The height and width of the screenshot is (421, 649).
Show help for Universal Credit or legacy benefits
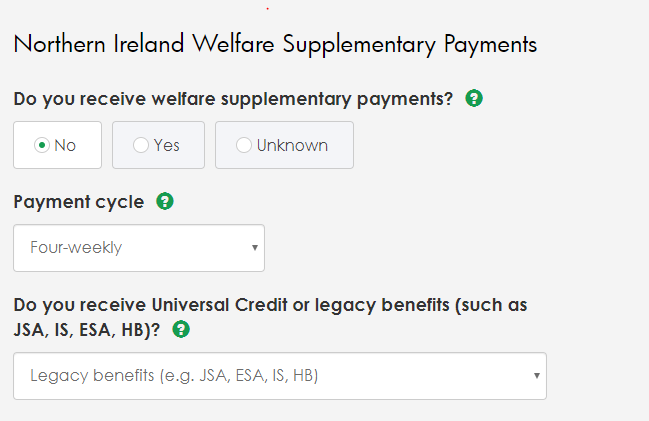coord(181,330)
